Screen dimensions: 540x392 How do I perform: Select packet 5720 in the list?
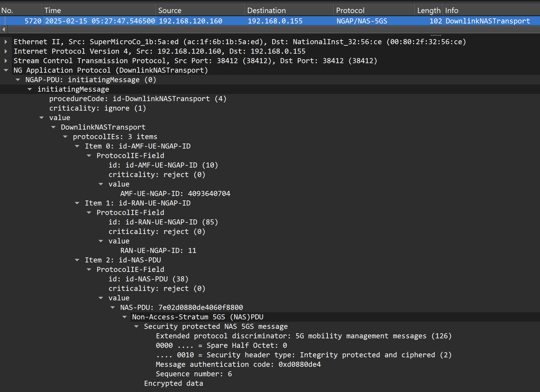(270, 21)
